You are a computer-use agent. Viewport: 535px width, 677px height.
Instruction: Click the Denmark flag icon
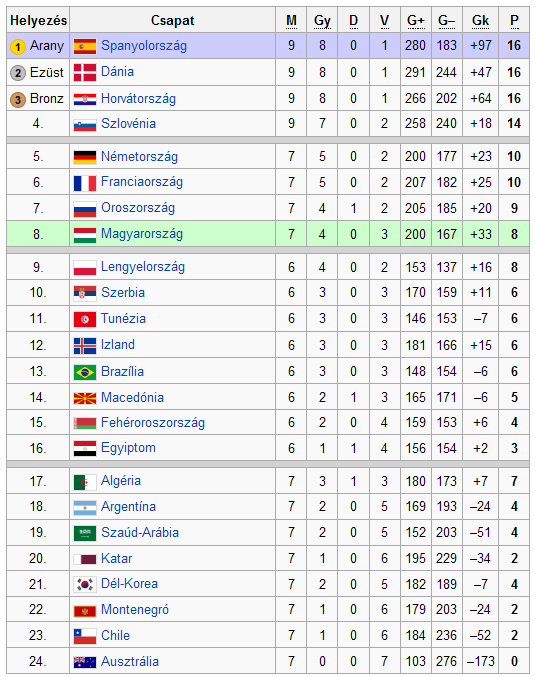point(85,73)
